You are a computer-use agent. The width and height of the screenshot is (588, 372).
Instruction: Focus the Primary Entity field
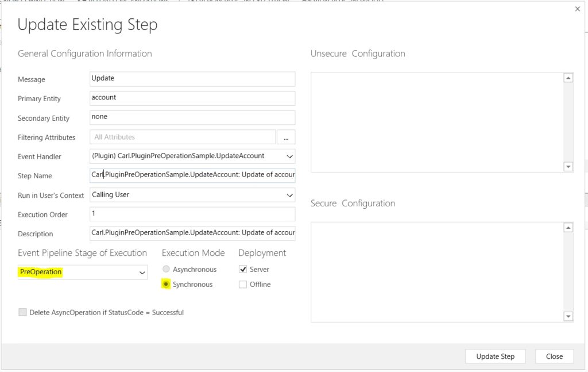tap(192, 98)
